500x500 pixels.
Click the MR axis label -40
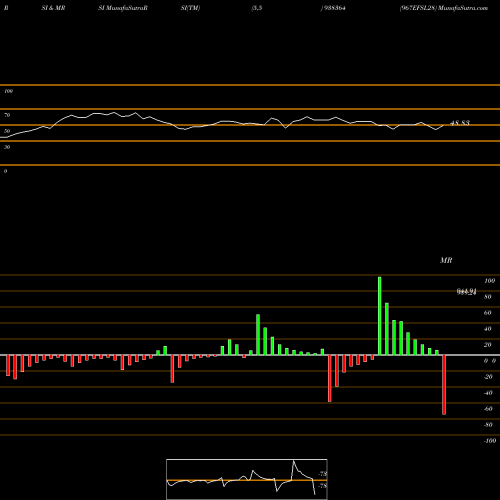(x=488, y=393)
